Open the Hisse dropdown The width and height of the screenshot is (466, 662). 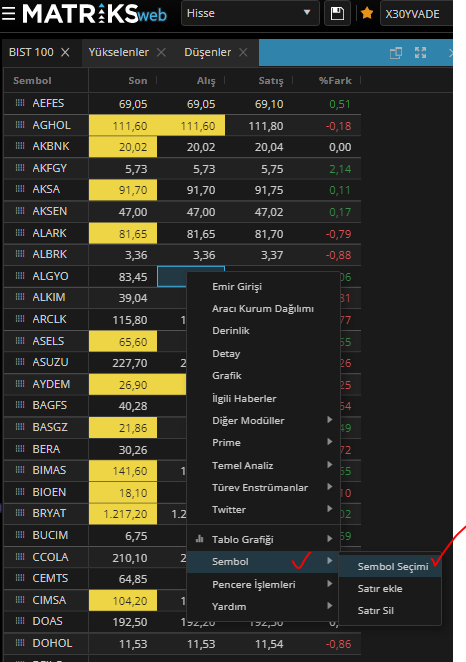(x=250, y=14)
